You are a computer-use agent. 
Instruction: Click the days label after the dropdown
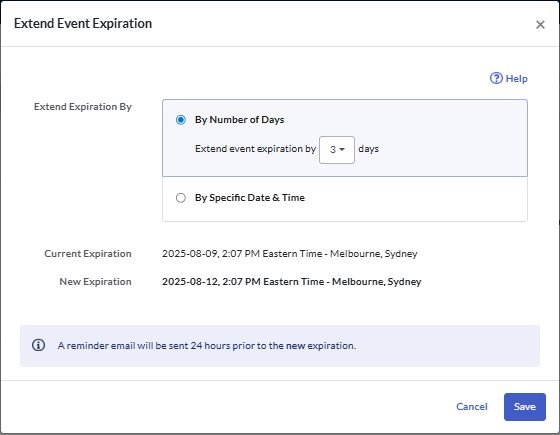368,149
